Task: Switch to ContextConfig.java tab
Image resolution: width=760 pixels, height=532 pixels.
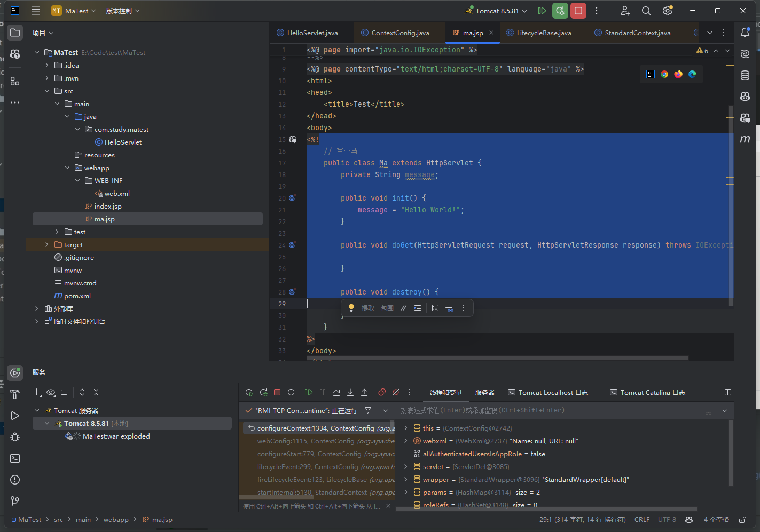Action: coord(395,33)
